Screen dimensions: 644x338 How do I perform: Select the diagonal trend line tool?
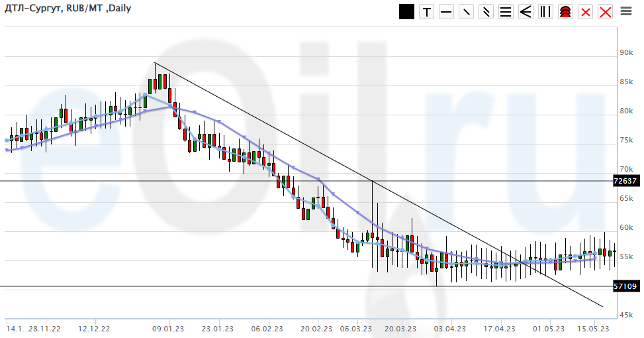click(467, 12)
